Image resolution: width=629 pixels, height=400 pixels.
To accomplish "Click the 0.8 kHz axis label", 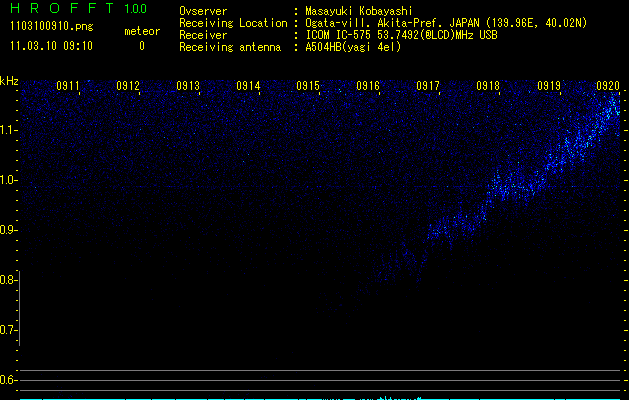I will click(x=8, y=280).
